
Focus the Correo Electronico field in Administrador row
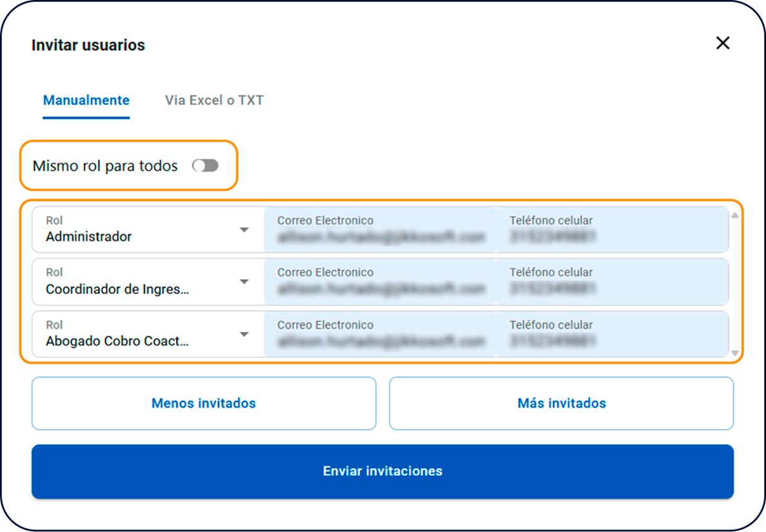click(380, 231)
